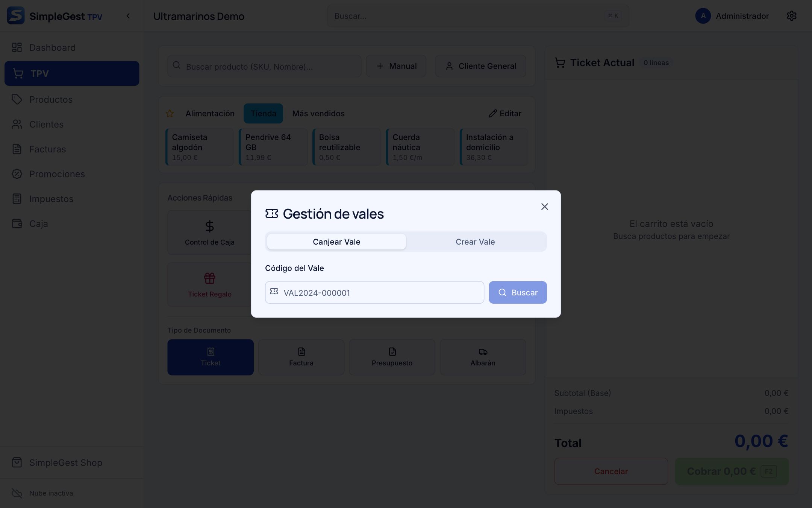Select TPV sidebar item
This screenshot has width=812, height=508.
point(72,73)
